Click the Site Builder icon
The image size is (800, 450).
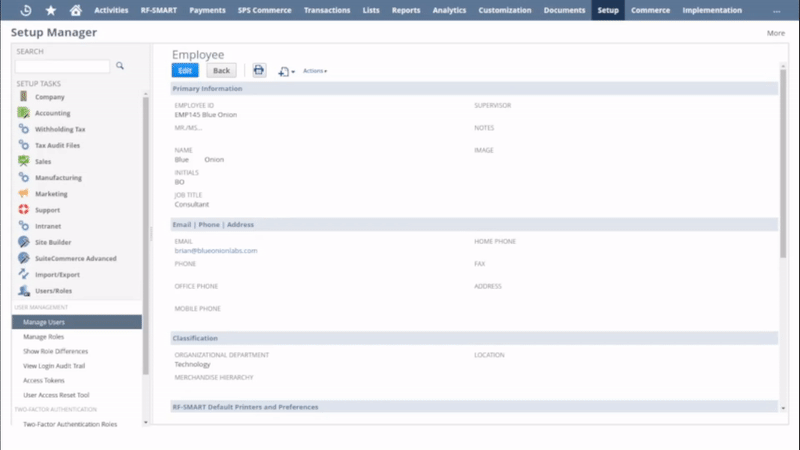point(23,242)
